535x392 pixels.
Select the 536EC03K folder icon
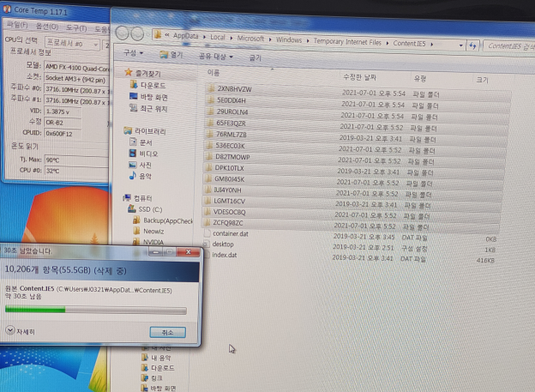[x=209, y=145]
